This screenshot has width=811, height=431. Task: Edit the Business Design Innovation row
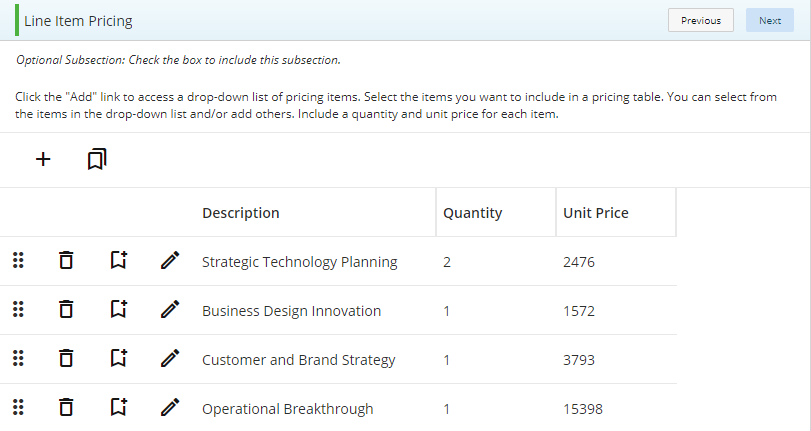[x=170, y=309]
